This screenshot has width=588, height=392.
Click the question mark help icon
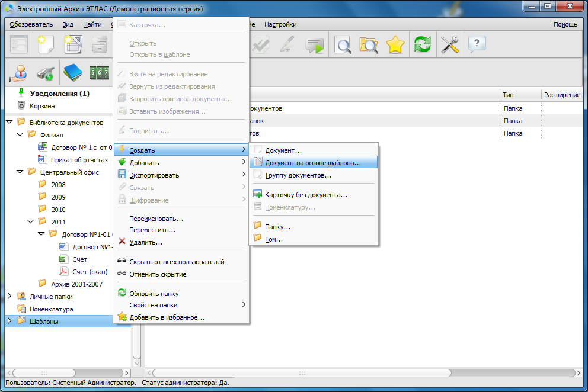point(477,45)
